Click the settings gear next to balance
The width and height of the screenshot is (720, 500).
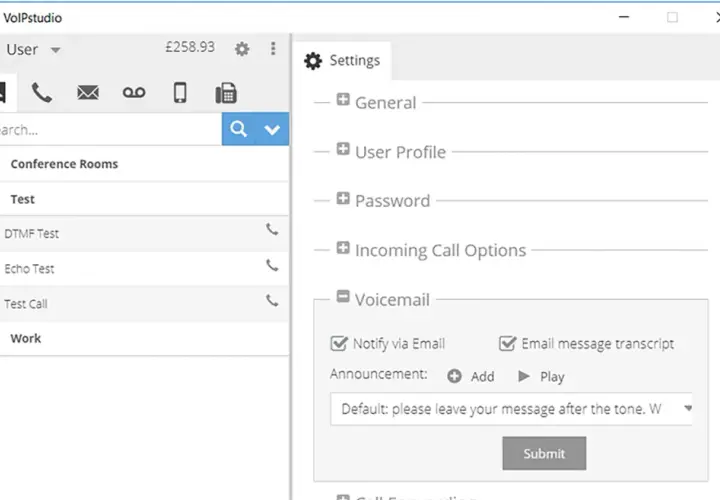pyautogui.click(x=242, y=49)
